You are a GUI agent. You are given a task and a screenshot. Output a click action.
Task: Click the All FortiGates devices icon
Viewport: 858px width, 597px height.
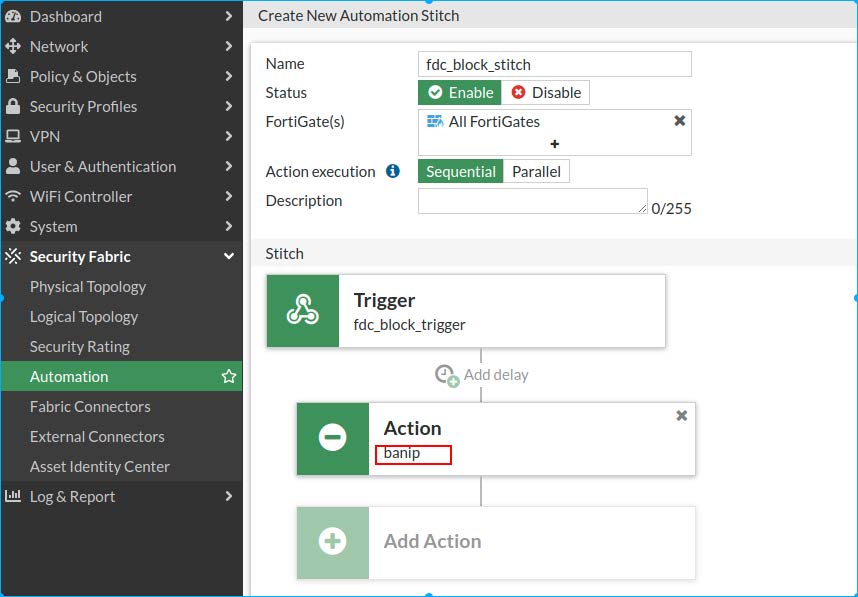click(435, 121)
